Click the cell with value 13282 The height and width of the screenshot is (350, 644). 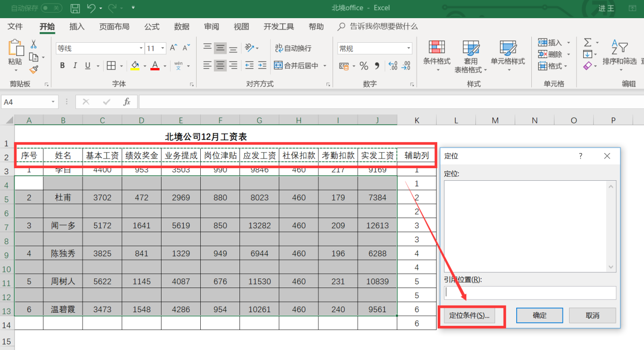coord(260,226)
